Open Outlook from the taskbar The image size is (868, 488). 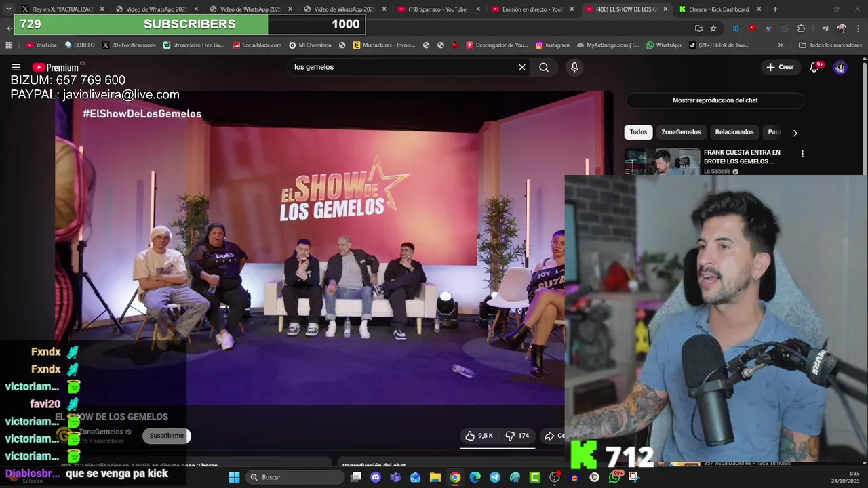pyautogui.click(x=415, y=477)
